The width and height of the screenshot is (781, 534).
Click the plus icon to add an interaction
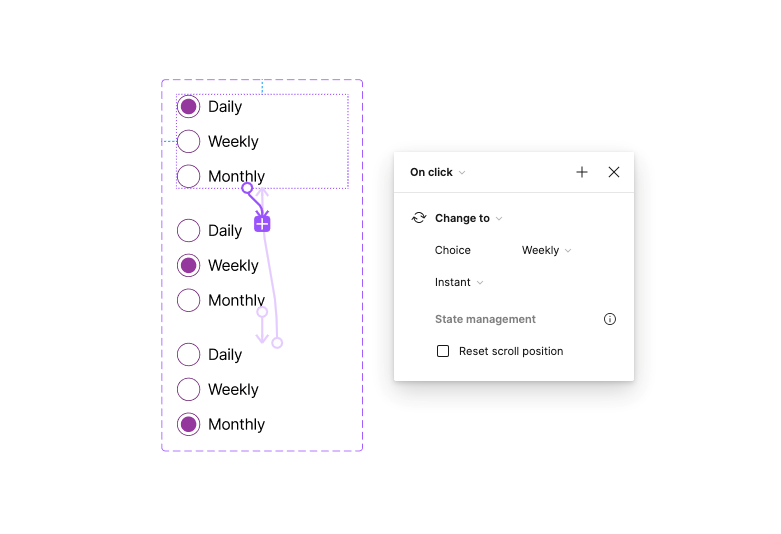pyautogui.click(x=582, y=172)
